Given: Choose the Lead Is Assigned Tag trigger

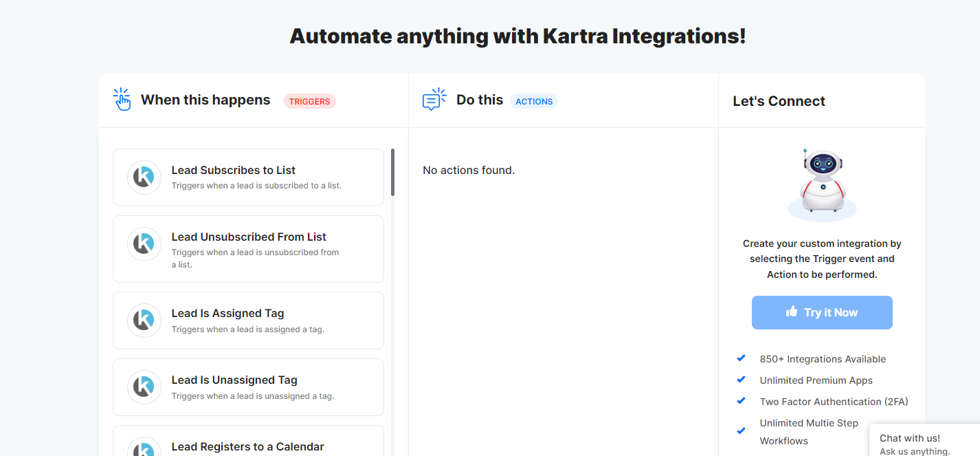Looking at the screenshot, I should tap(248, 321).
